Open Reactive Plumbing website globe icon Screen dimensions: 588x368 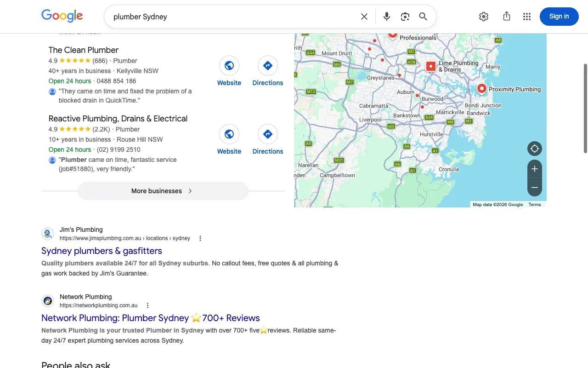pos(229,134)
